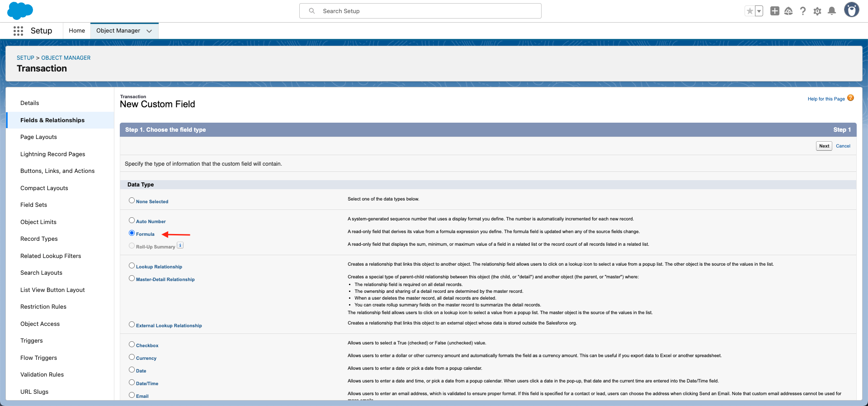Click the Favorites star icon
The image size is (868, 406).
(x=750, y=11)
